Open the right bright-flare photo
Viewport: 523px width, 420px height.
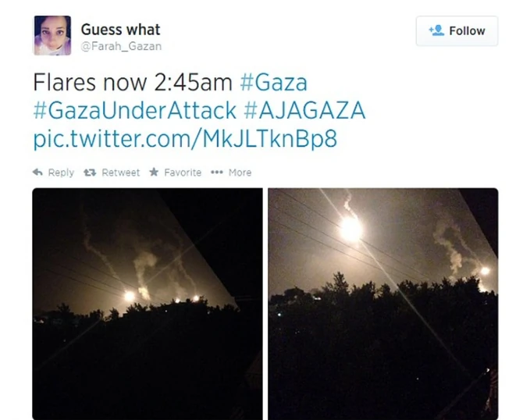[x=383, y=304]
